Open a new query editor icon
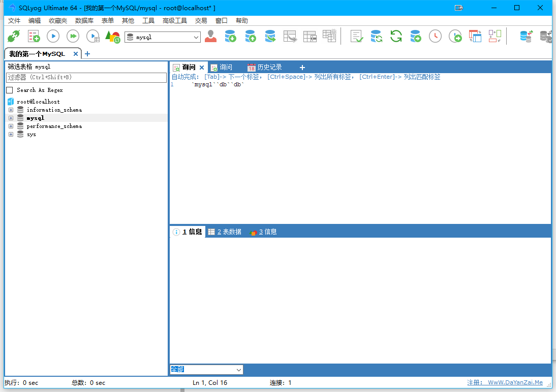 coord(34,36)
